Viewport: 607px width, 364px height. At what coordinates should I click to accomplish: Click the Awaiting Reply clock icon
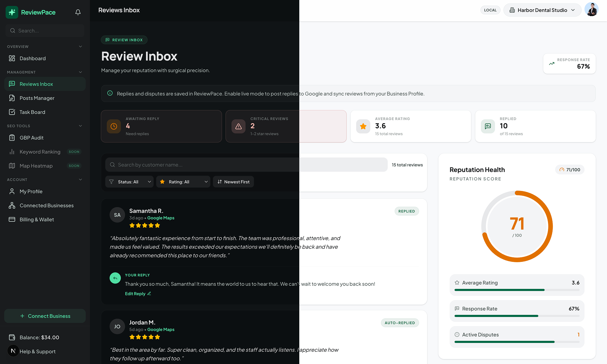click(114, 126)
